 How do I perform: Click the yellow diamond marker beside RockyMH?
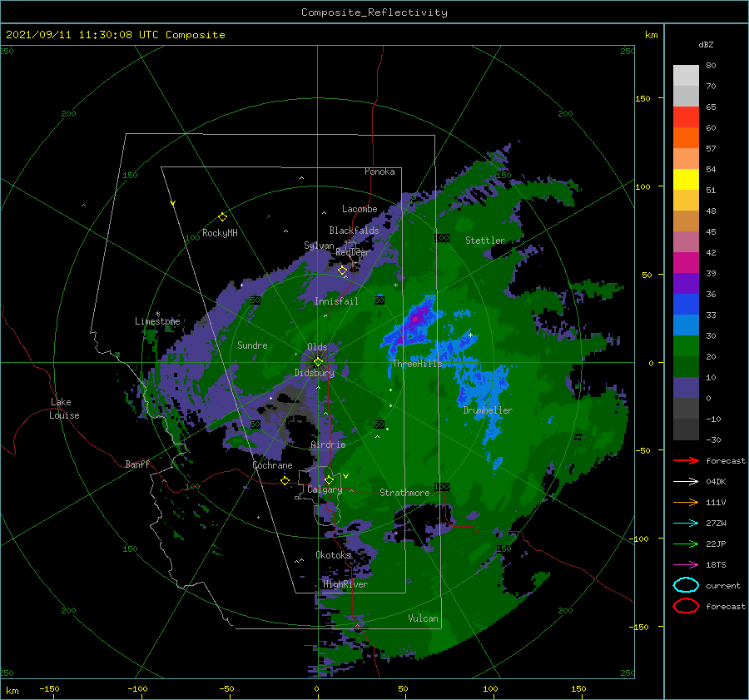click(x=222, y=217)
